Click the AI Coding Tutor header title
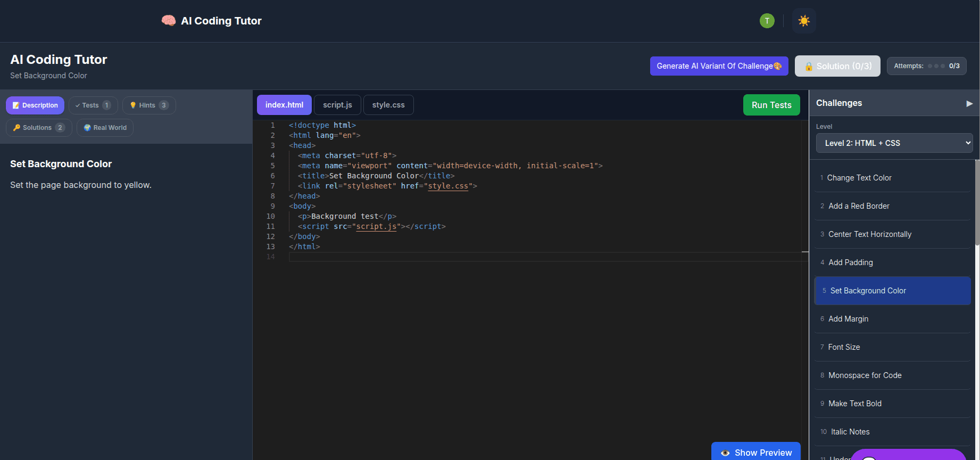980x460 pixels. 221,21
